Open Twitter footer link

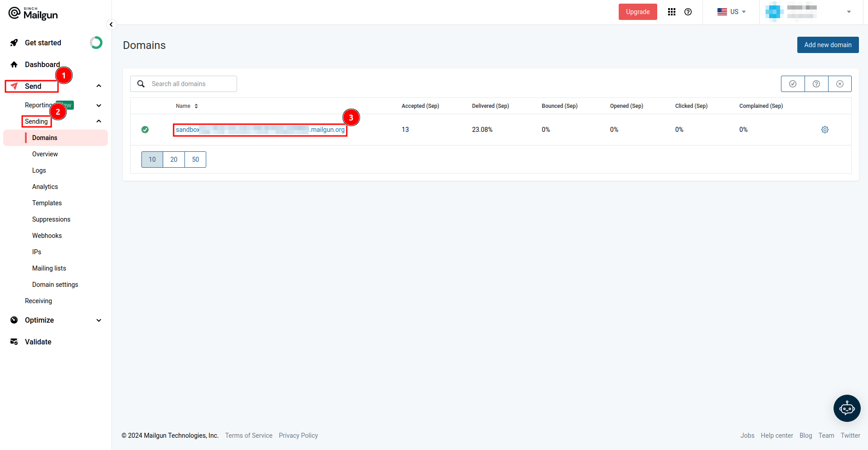[850, 435]
